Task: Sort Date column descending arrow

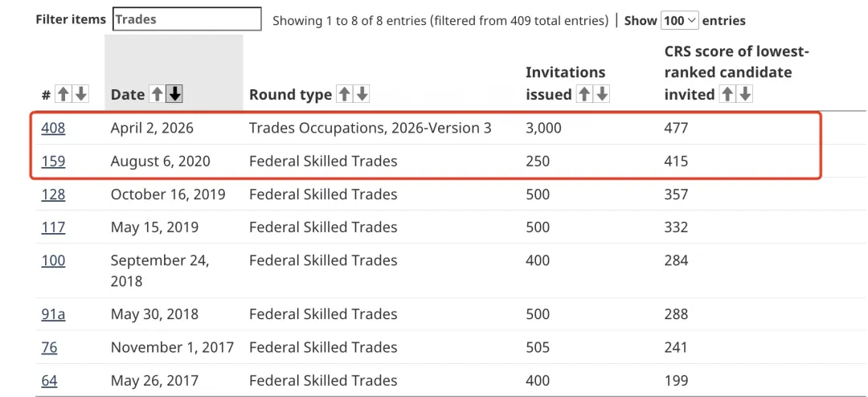Action: pos(174,95)
